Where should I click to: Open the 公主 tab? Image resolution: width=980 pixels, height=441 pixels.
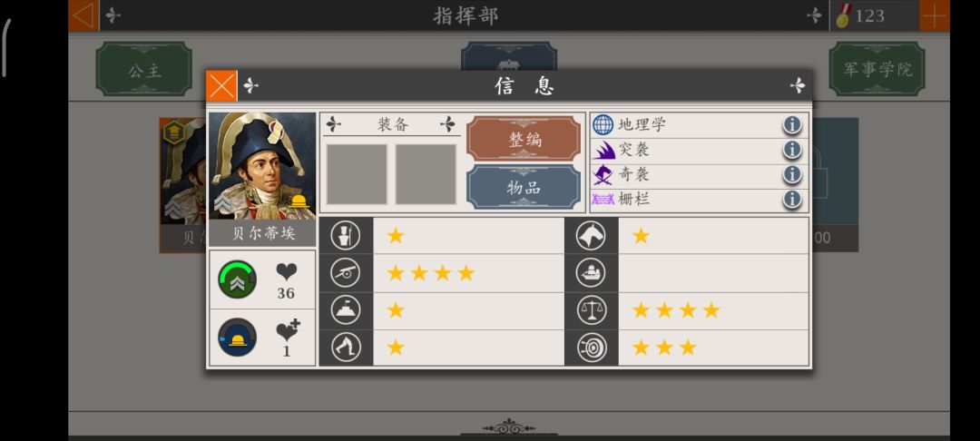(144, 69)
